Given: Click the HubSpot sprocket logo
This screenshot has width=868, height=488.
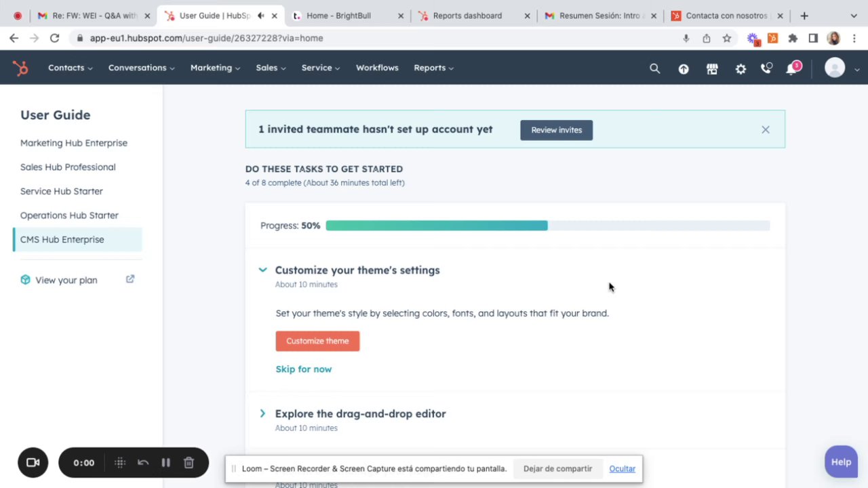Looking at the screenshot, I should click(20, 68).
